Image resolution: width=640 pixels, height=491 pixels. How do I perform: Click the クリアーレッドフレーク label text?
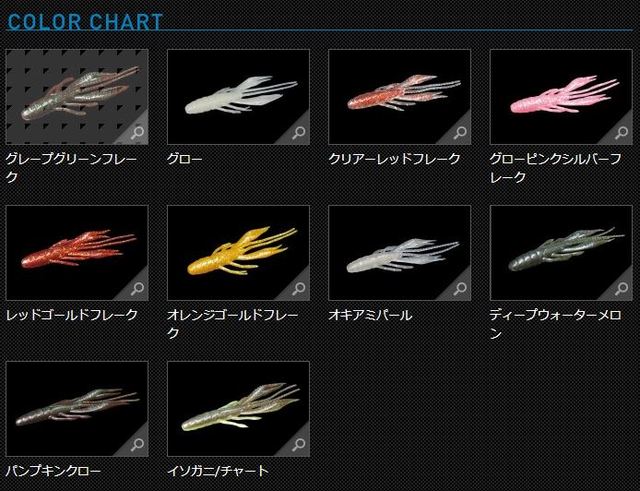click(x=394, y=159)
